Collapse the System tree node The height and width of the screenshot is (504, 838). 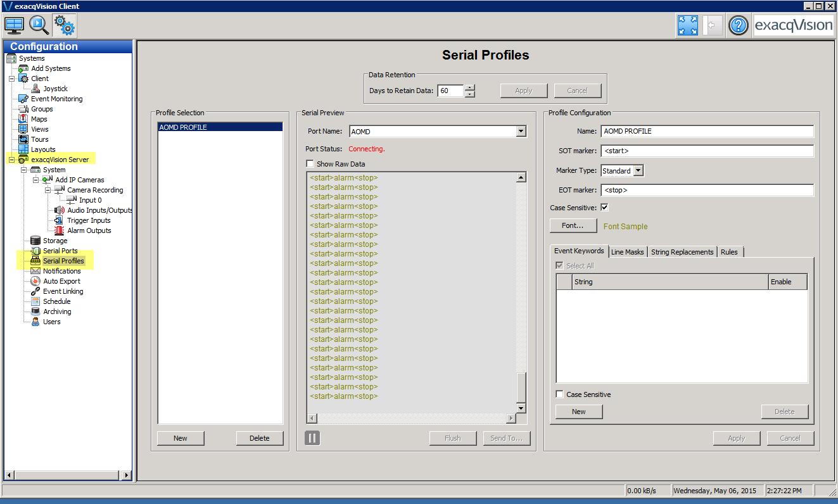tap(24, 170)
